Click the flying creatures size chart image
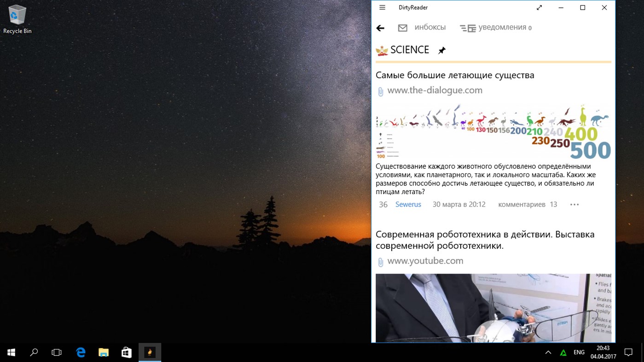 coord(493,131)
